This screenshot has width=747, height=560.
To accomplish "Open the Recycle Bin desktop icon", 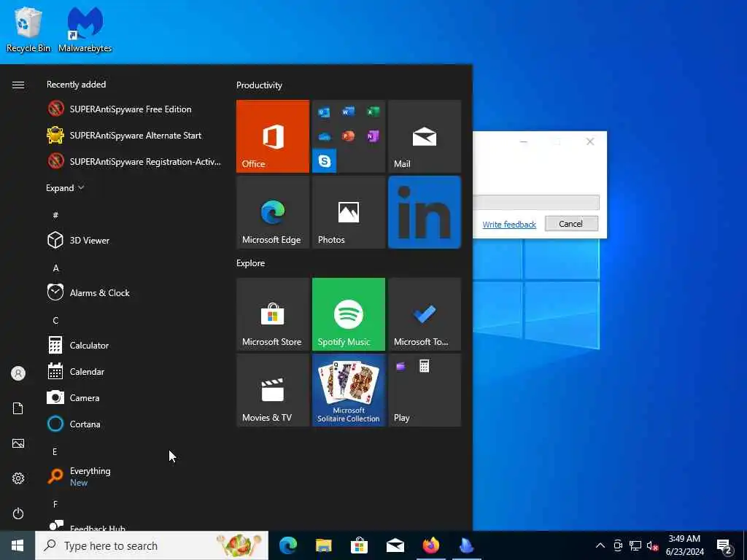I will [28, 29].
